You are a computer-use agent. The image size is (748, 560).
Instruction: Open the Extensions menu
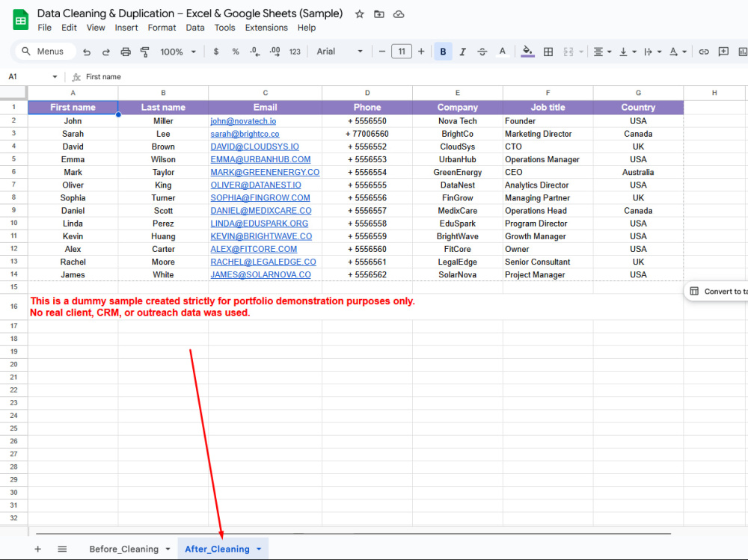pos(266,28)
